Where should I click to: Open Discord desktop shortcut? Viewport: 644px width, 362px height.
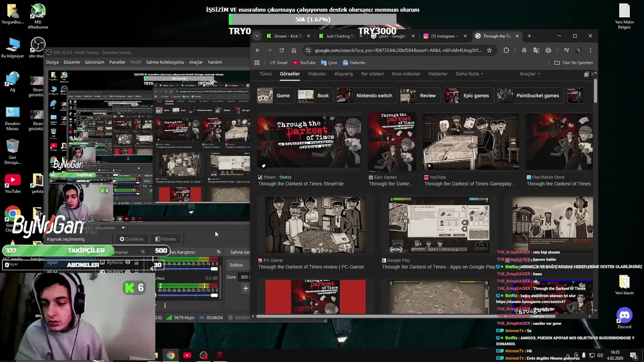coord(624,318)
